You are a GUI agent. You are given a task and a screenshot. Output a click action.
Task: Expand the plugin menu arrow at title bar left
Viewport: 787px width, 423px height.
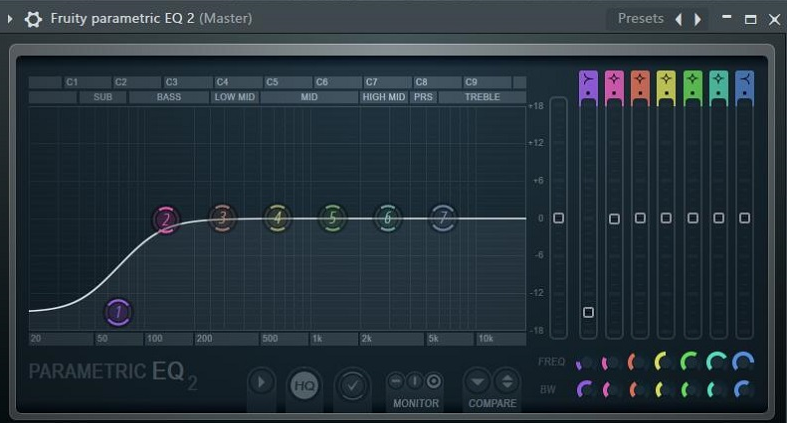(10, 19)
